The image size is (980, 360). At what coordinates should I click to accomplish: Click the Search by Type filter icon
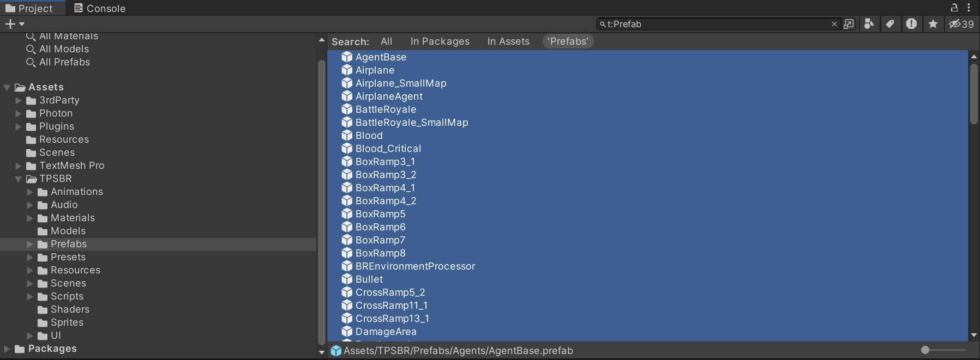click(x=869, y=24)
